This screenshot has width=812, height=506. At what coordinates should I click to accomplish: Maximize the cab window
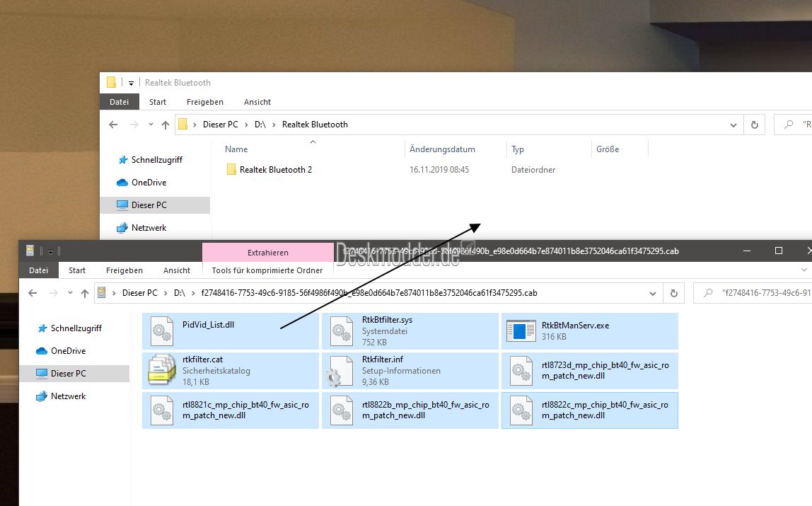[778, 251]
